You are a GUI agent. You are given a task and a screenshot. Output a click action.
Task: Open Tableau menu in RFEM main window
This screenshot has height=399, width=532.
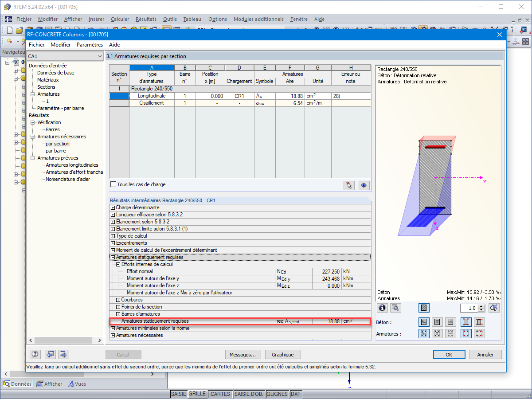192,19
